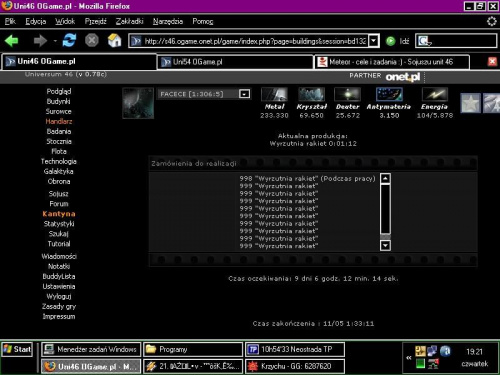Click the FACECE planet thumbnail image

click(138, 103)
